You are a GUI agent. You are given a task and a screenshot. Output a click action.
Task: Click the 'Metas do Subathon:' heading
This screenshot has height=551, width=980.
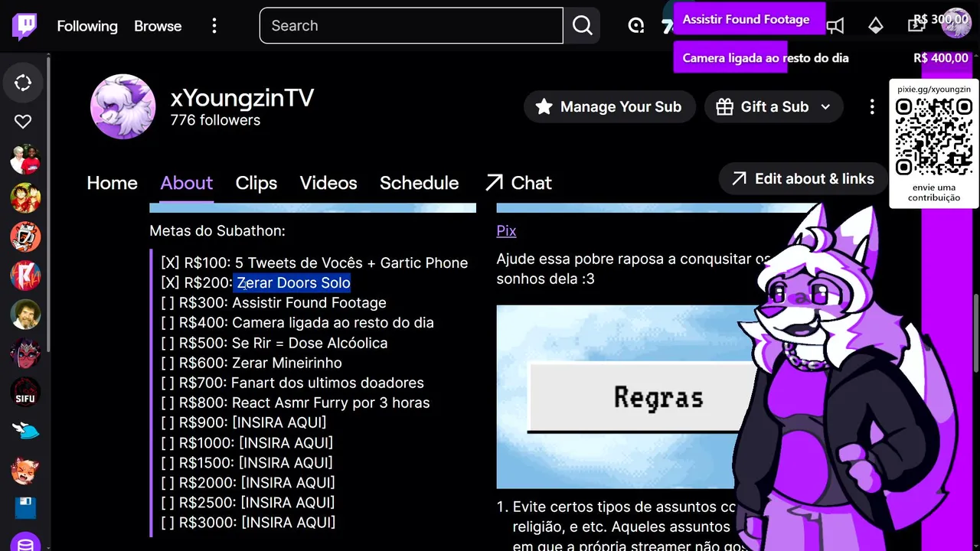click(217, 231)
